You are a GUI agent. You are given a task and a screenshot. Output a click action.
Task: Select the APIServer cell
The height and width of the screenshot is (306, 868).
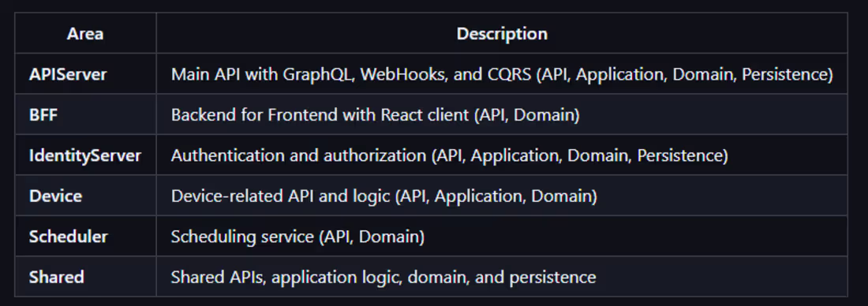coord(85,74)
